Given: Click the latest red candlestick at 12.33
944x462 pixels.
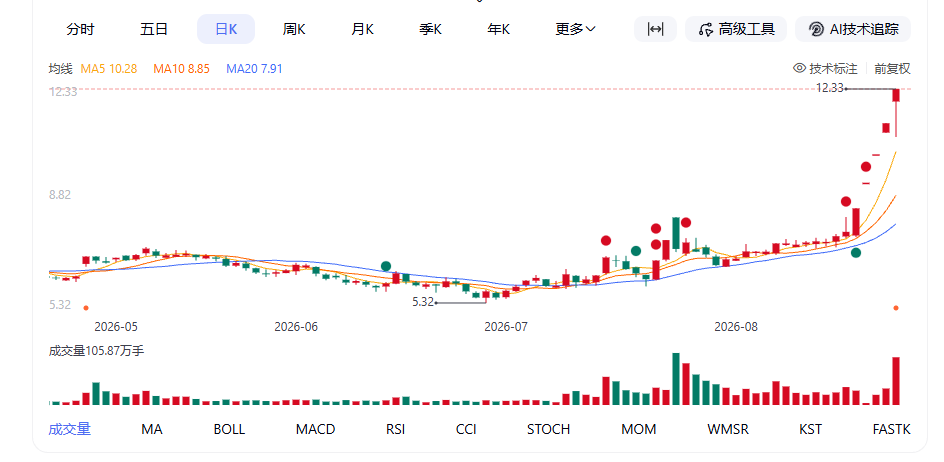Looking at the screenshot, I should click(896, 113).
